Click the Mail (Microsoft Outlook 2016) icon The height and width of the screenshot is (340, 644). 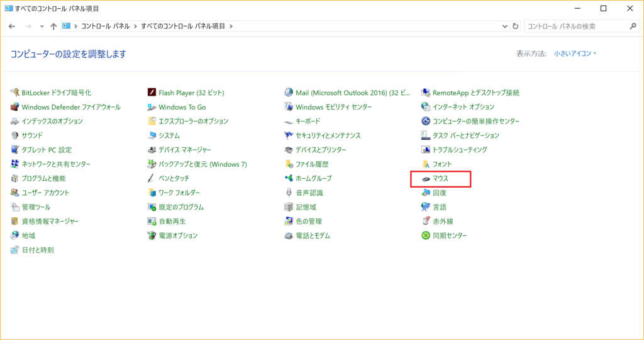click(x=289, y=93)
